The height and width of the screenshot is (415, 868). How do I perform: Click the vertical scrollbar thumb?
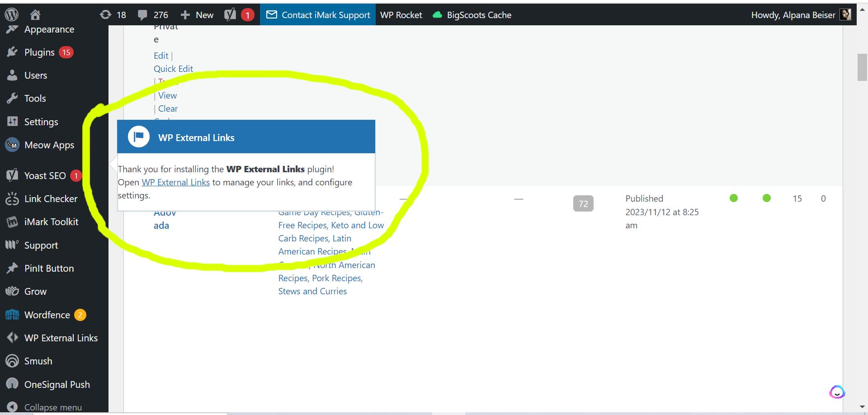[x=862, y=67]
